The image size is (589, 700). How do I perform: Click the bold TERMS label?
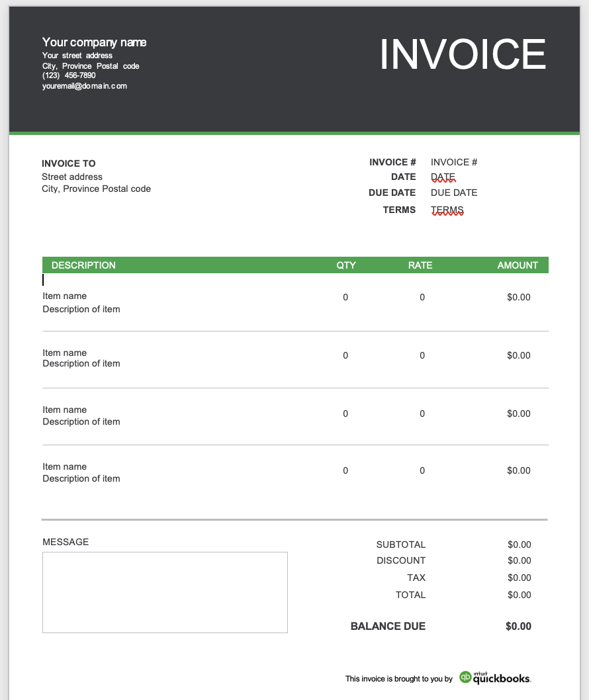click(x=399, y=210)
